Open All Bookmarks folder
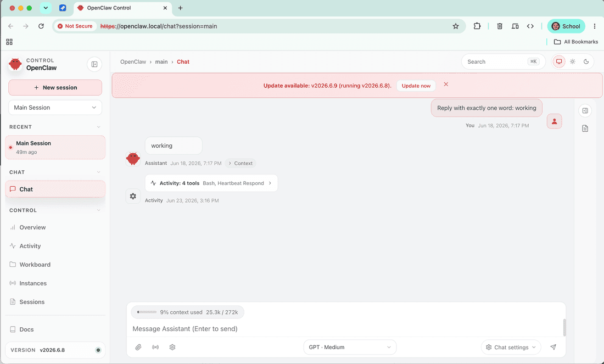This screenshot has width=604, height=364. 576,42
